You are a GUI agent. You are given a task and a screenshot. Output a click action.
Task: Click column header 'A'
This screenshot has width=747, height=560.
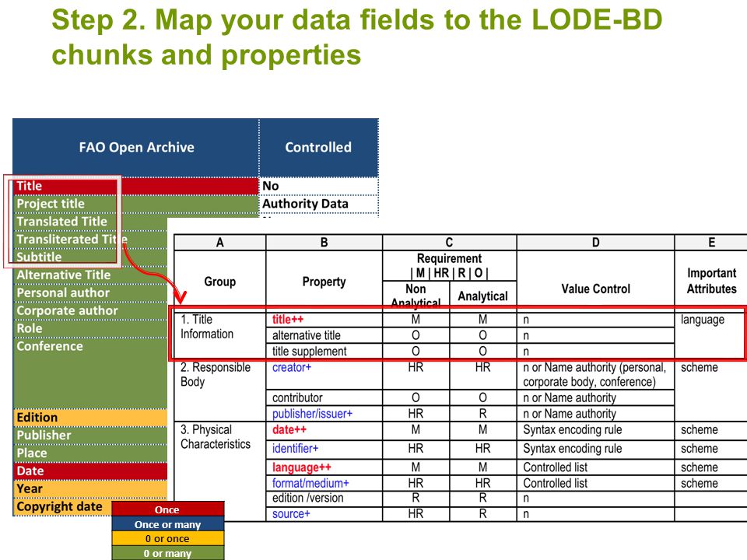coord(220,243)
